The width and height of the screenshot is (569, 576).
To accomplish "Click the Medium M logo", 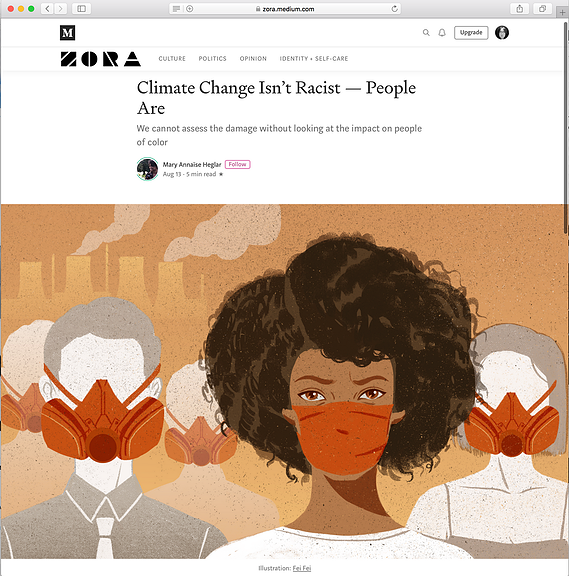I will [x=68, y=33].
